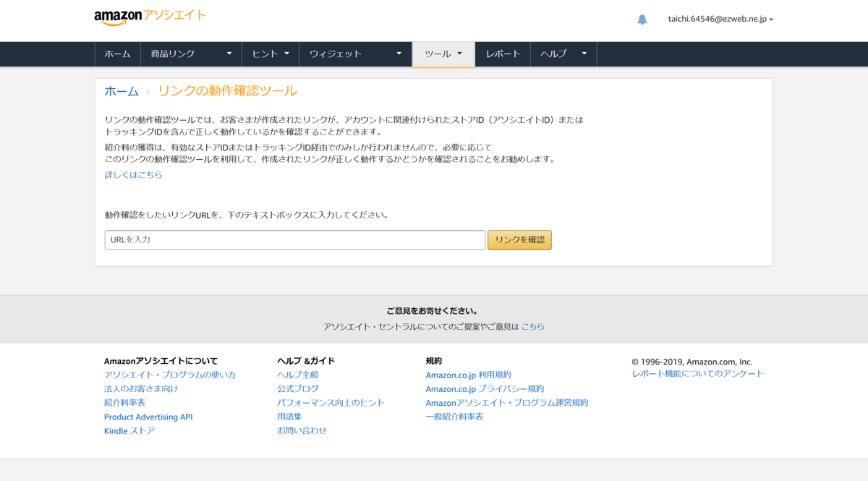This screenshot has height=481, width=868.
Task: Click the リンクを確認 button
Action: tap(519, 240)
